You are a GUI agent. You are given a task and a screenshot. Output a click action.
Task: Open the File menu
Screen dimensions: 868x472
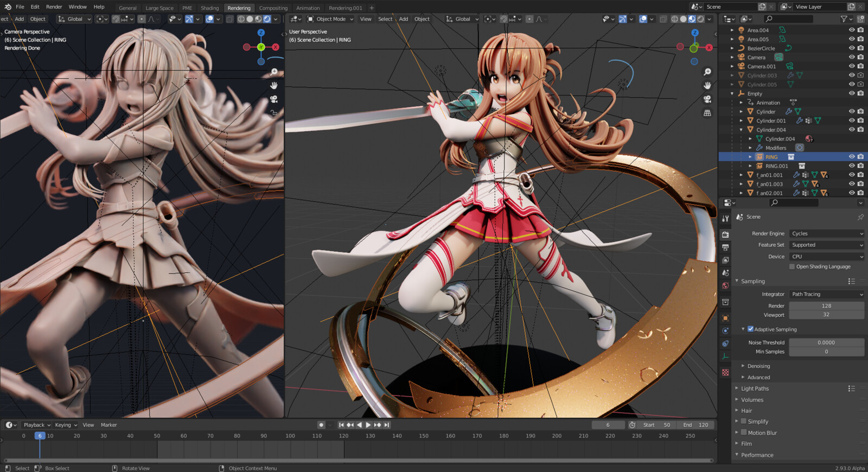(x=20, y=7)
